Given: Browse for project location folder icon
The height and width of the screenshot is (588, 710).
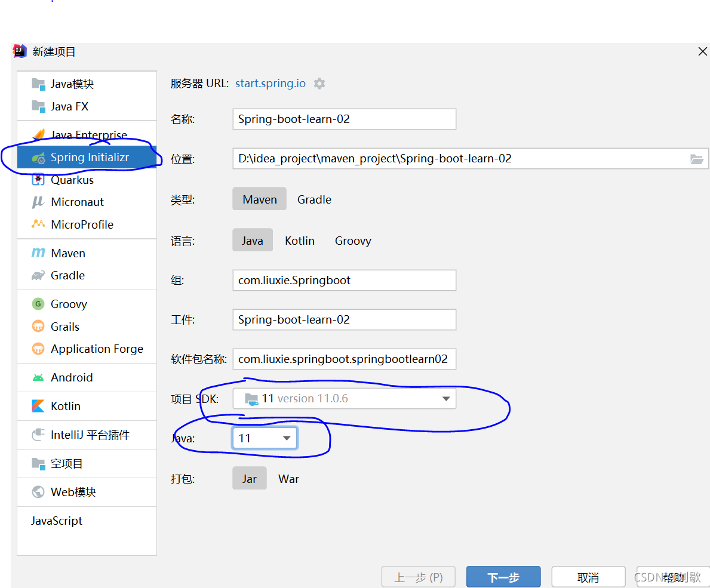Looking at the screenshot, I should tap(696, 159).
